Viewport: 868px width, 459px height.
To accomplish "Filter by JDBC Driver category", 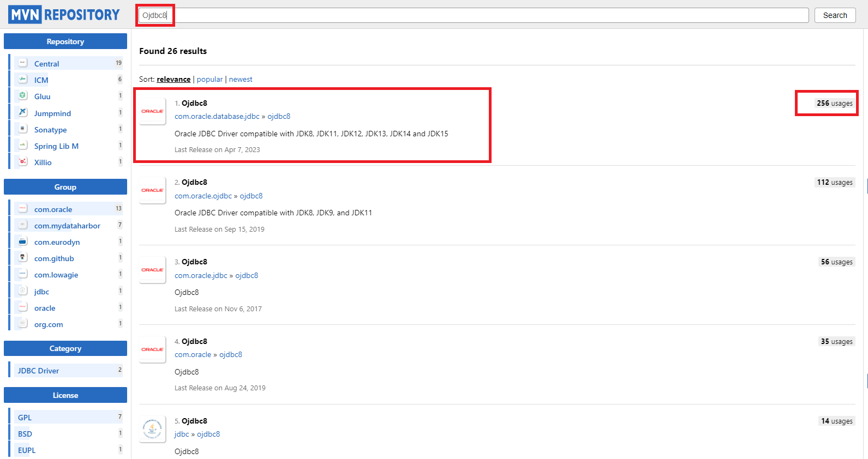I will [38, 371].
